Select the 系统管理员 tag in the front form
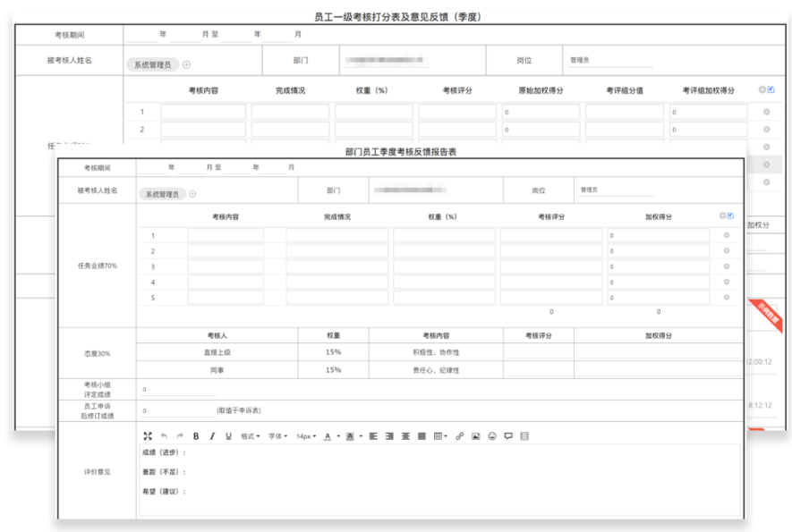Screen dimensions: 792x532 click(162, 194)
